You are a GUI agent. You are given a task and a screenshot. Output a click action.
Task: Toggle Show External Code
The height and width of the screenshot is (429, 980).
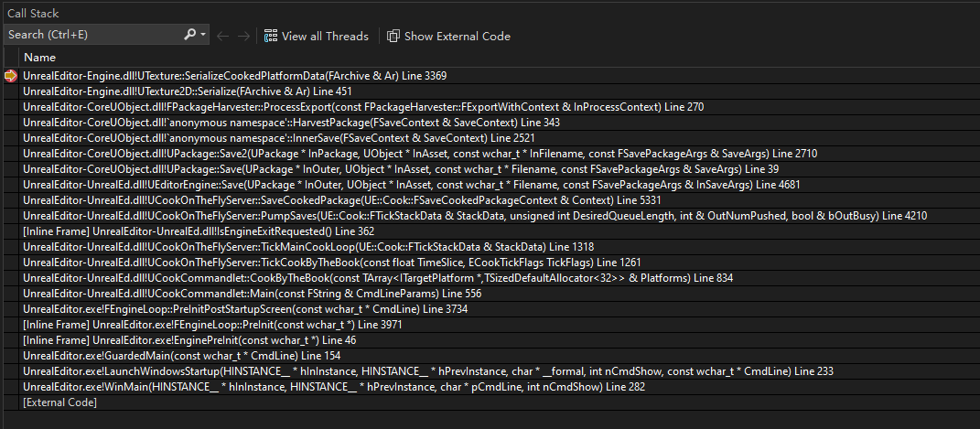pyautogui.click(x=448, y=37)
